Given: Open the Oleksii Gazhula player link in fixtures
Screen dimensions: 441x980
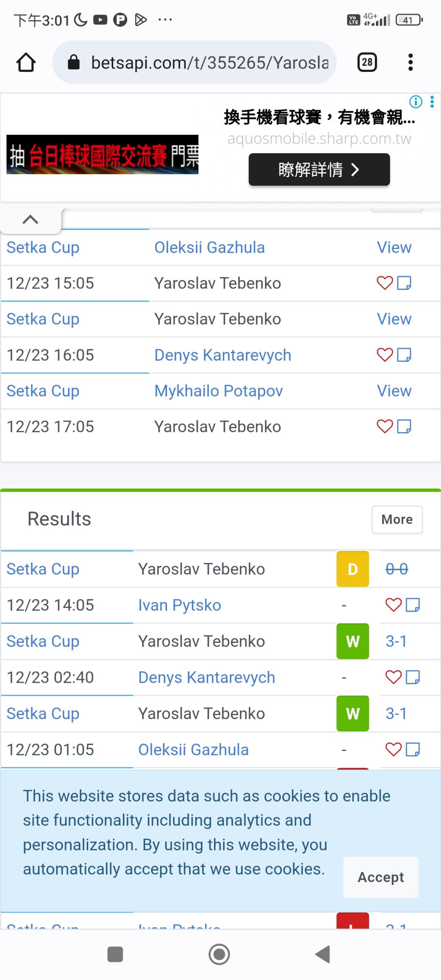Looking at the screenshot, I should point(209,247).
